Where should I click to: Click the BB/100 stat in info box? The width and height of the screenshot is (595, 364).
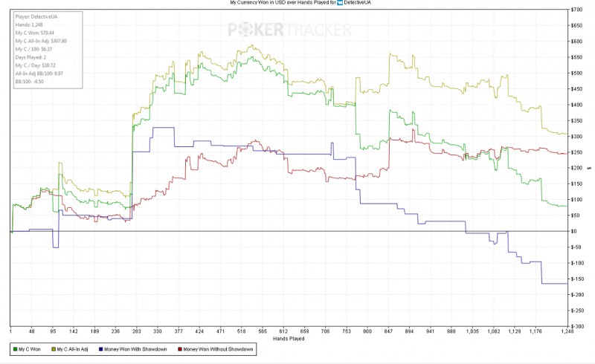[x=30, y=82]
